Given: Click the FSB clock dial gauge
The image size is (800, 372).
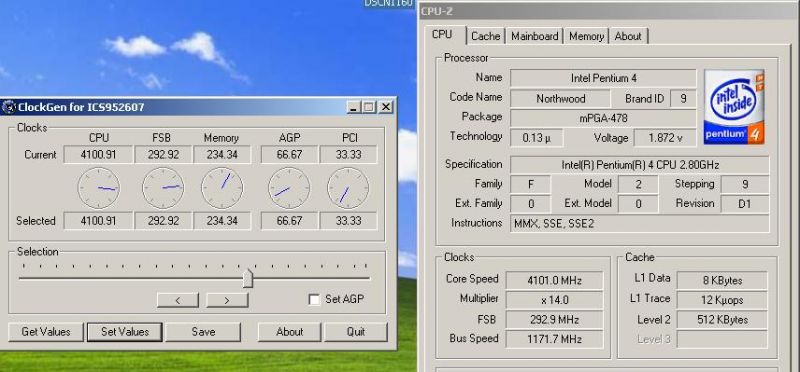Looking at the screenshot, I should pos(163,188).
